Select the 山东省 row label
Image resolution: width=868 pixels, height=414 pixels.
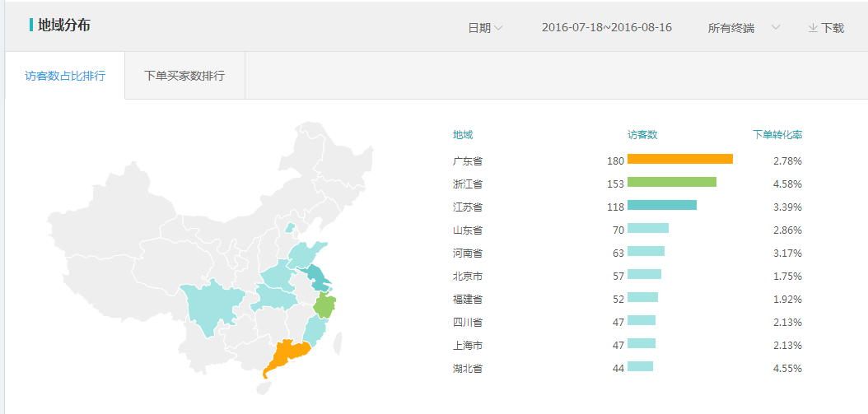[x=467, y=230]
